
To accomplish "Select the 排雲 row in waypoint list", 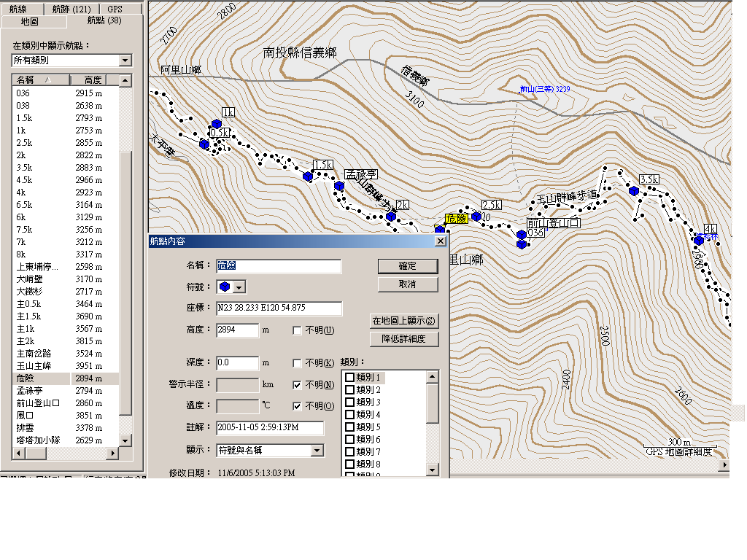I will pos(66,428).
